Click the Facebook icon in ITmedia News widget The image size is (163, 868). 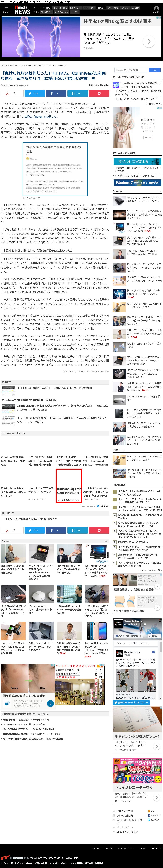[154, 652]
